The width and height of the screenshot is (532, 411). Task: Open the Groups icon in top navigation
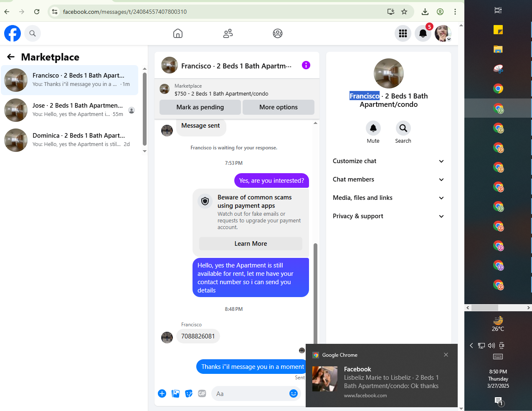click(x=278, y=33)
